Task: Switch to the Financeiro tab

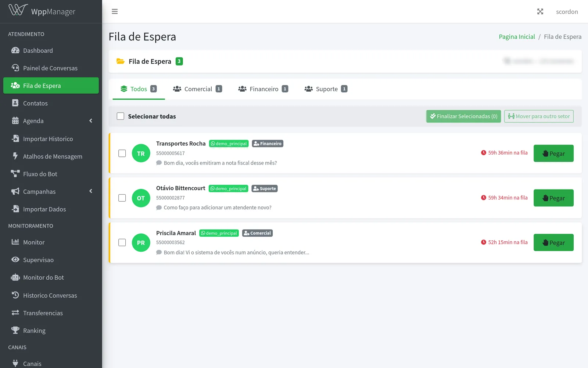Action: [x=263, y=89]
